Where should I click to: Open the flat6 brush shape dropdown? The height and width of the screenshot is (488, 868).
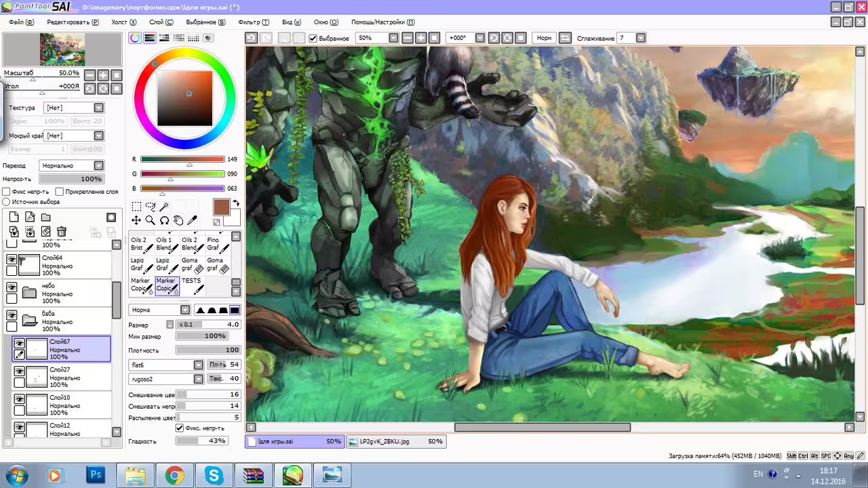166,365
